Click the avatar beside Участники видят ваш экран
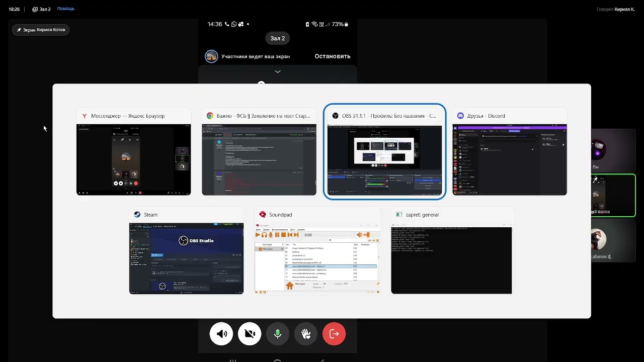The width and height of the screenshot is (644, 362). (x=211, y=56)
